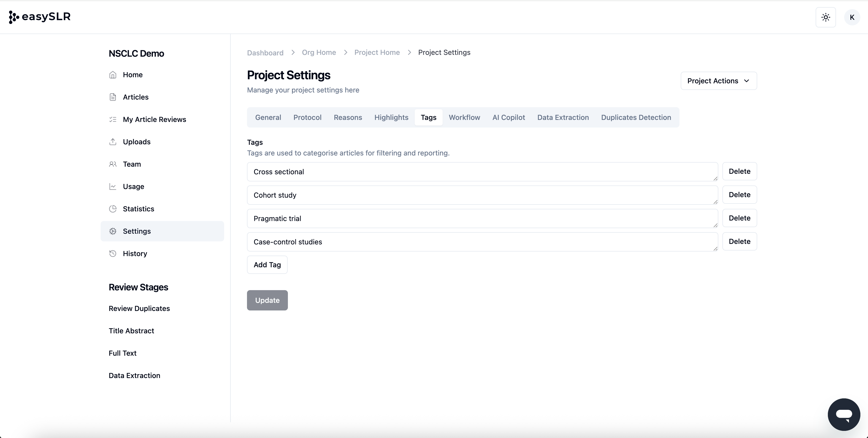Open Uploads in the sidebar
The height and width of the screenshot is (438, 868).
click(162, 142)
